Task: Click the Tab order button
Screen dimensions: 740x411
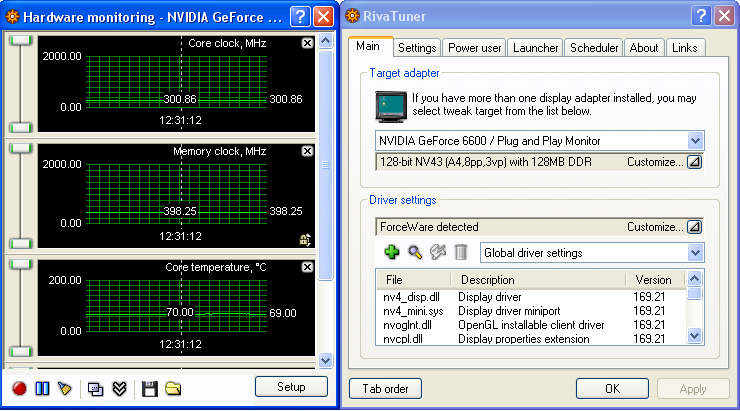Action: pyautogui.click(x=385, y=389)
